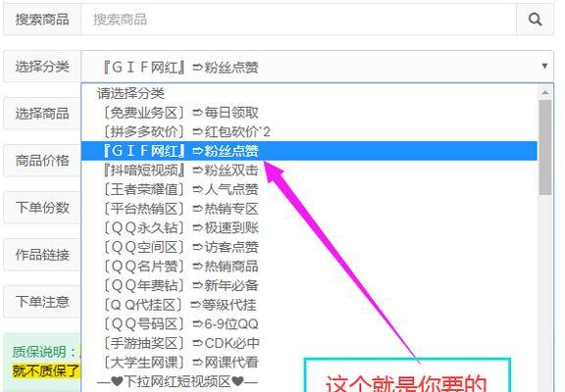The height and width of the screenshot is (392, 565).
Task: Choose 王者荣耀值 人气点赞 option
Action: coord(309,189)
